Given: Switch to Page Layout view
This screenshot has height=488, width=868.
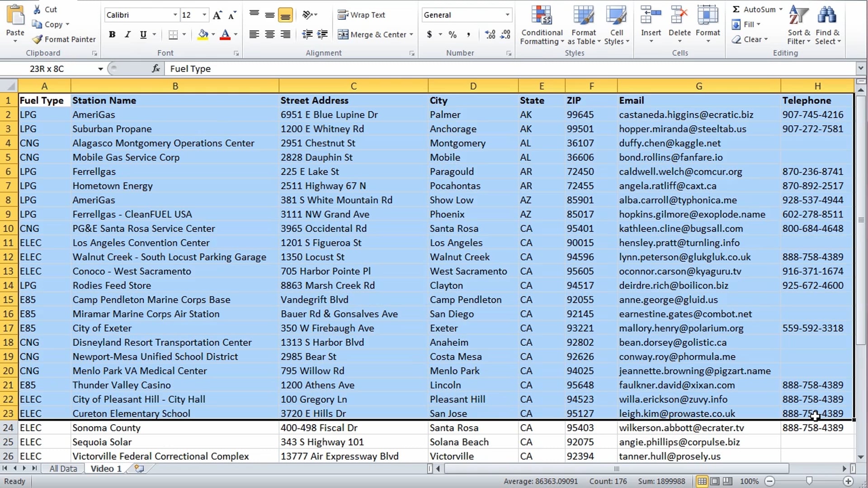Looking at the screenshot, I should click(x=715, y=481).
